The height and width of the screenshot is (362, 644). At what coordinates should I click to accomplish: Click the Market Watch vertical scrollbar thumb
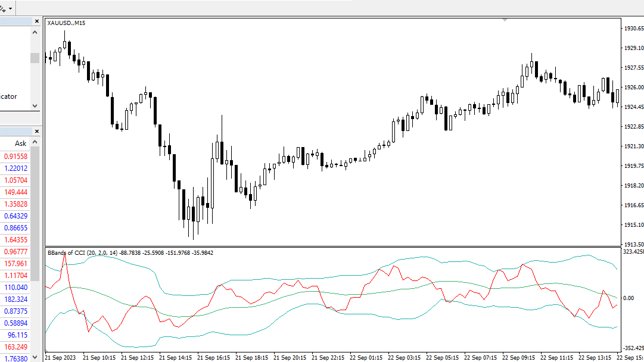pos(35,214)
